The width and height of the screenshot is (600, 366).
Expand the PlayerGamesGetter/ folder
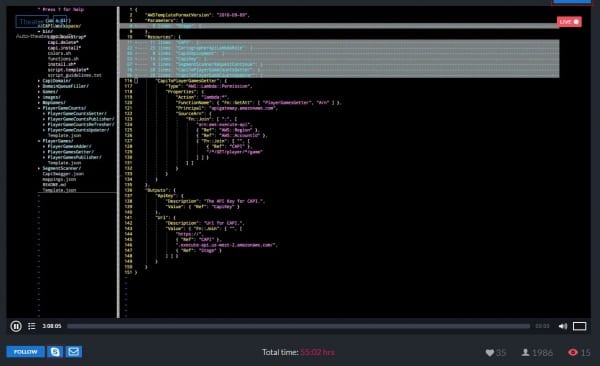(x=70, y=152)
